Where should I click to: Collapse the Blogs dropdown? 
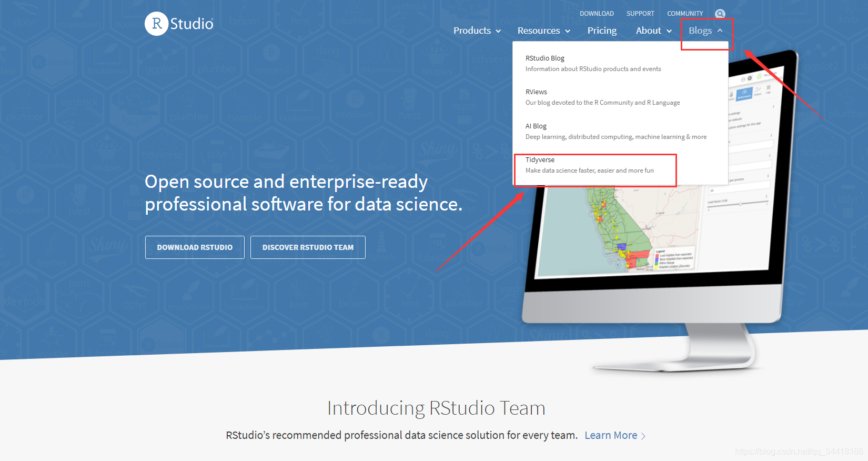(706, 31)
